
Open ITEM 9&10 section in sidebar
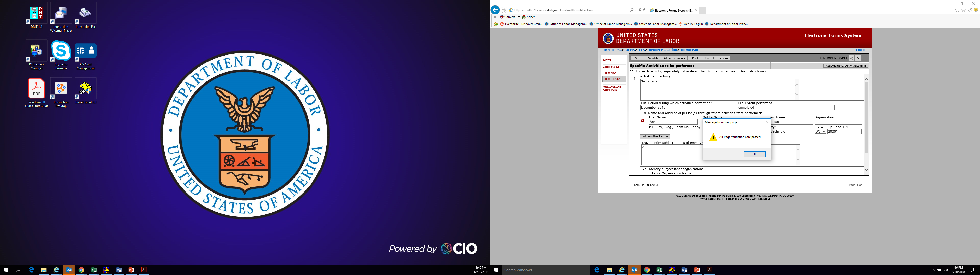point(611,73)
